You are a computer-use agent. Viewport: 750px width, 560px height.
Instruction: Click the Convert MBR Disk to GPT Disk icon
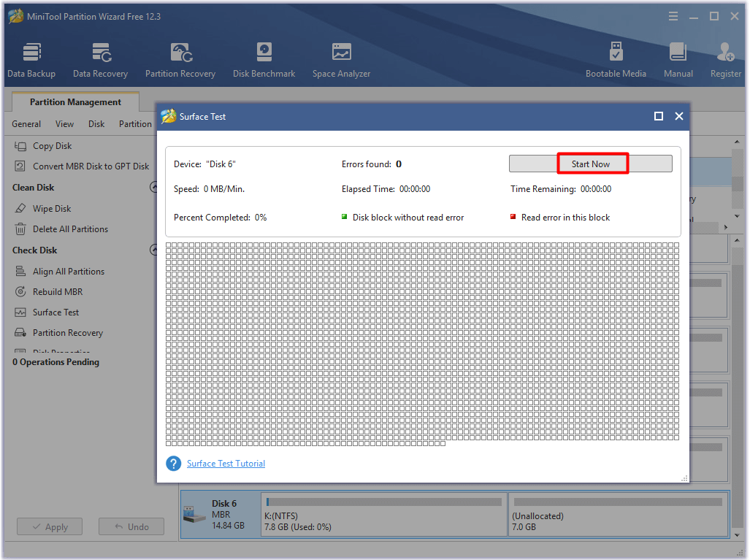(20, 166)
